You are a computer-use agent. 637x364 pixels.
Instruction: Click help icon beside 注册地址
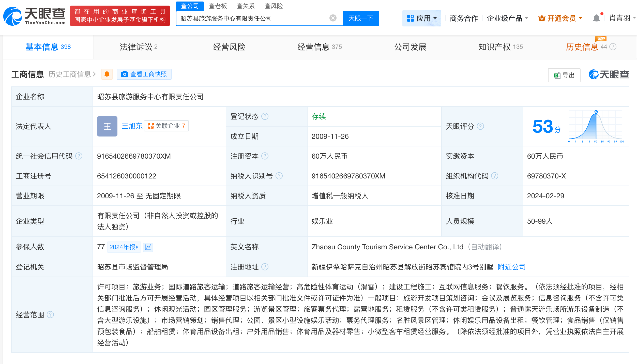[x=265, y=267]
